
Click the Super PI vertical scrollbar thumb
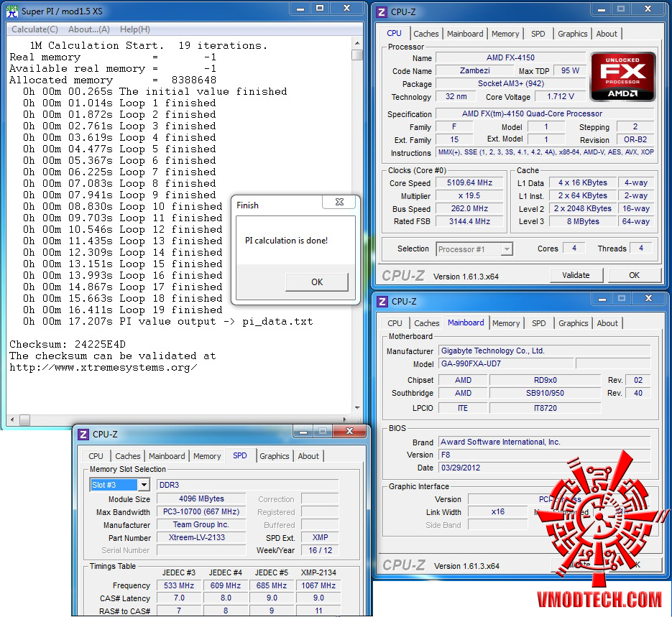tap(357, 55)
